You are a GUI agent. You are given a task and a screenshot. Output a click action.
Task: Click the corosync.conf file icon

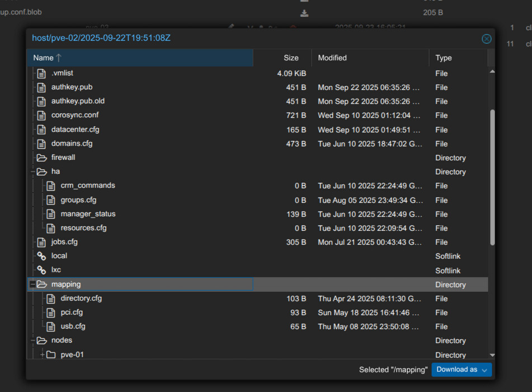[x=41, y=115]
